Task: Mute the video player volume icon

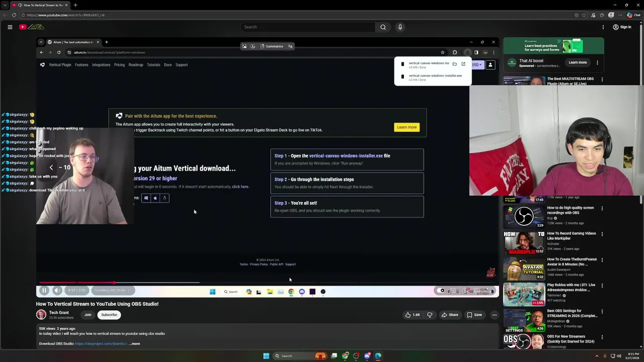Action: tap(57, 290)
